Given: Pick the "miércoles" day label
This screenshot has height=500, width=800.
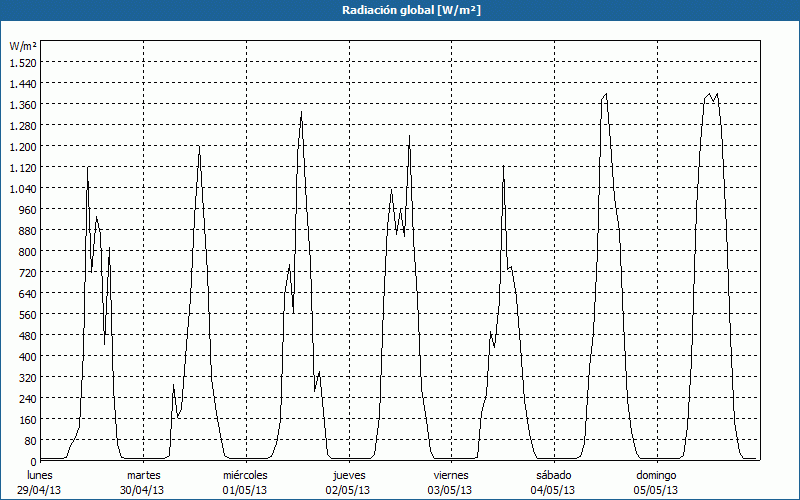Looking at the screenshot, I should 245,475.
